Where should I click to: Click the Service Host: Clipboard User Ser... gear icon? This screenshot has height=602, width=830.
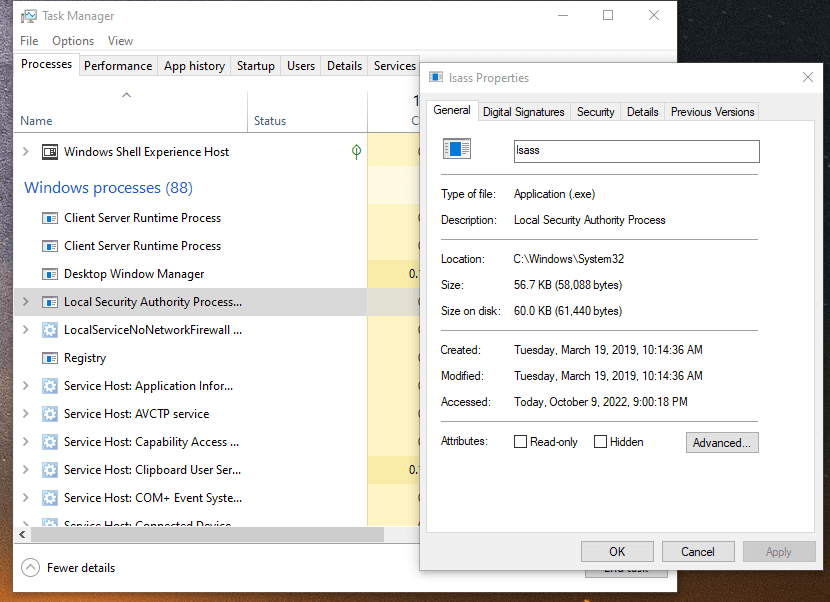[x=50, y=470]
